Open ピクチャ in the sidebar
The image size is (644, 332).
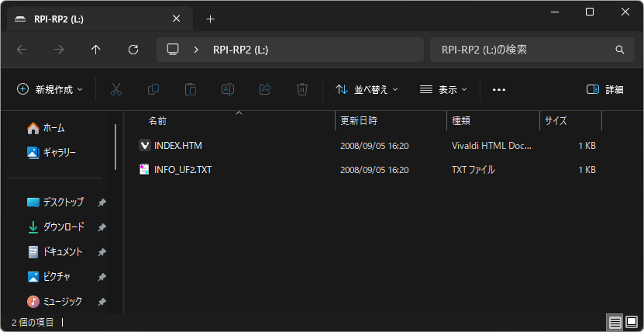57,276
